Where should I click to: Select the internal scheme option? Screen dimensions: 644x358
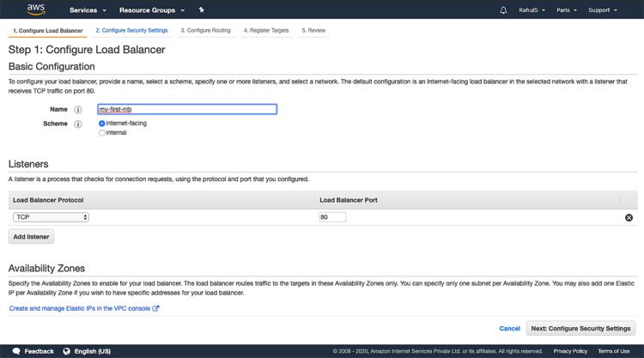pos(102,133)
